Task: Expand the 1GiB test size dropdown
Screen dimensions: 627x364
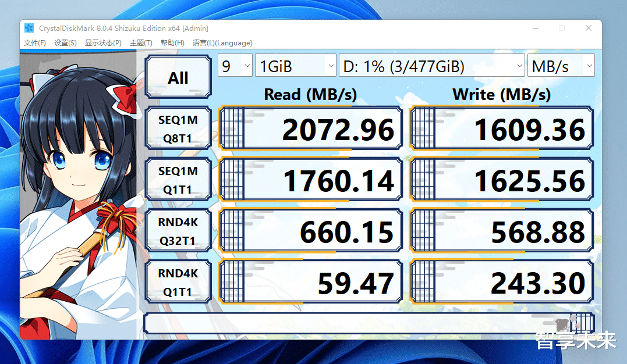Action: click(x=296, y=66)
